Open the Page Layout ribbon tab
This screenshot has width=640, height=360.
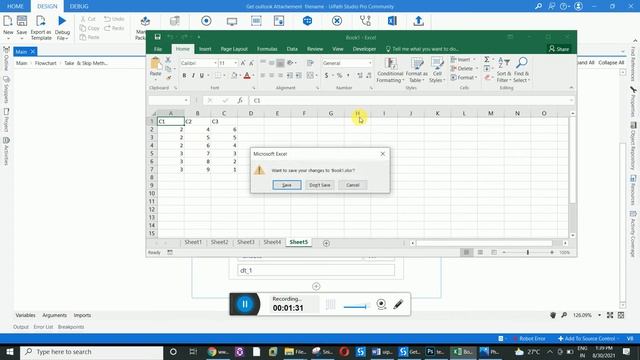pos(234,49)
